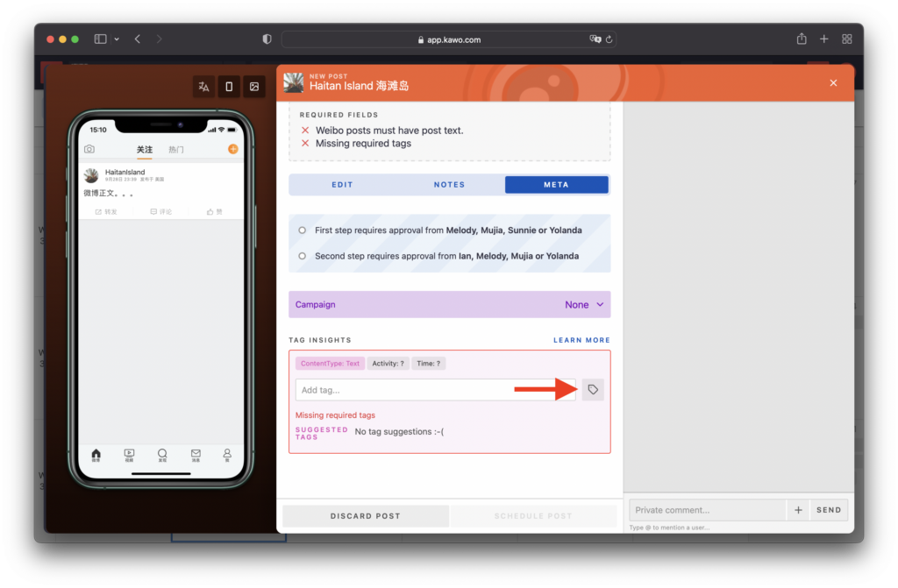Image resolution: width=898 pixels, height=588 pixels.
Task: Click the 'Weibo posts must have post text.' message
Action: pyautogui.click(x=389, y=131)
